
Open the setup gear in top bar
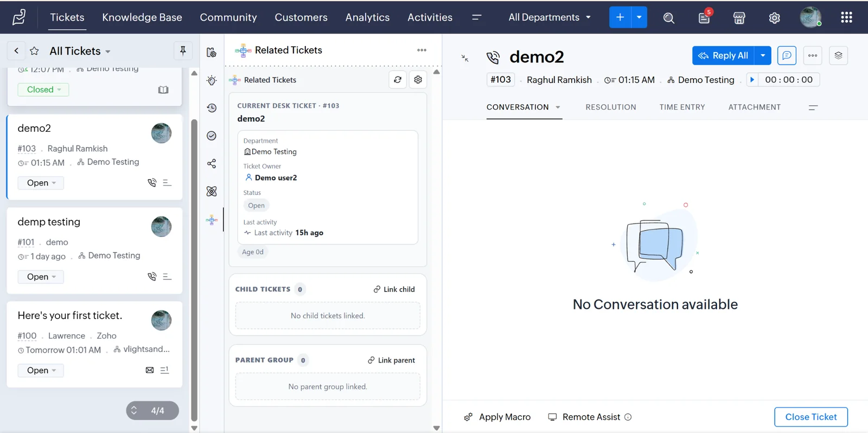774,18
